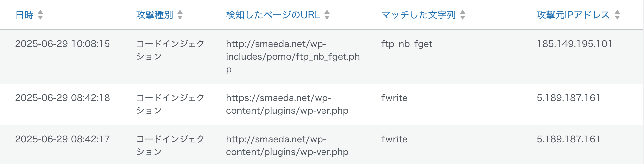Screen dimensions: 644x164
Task: Click 検知したページのURL header label
Action: 273,15
